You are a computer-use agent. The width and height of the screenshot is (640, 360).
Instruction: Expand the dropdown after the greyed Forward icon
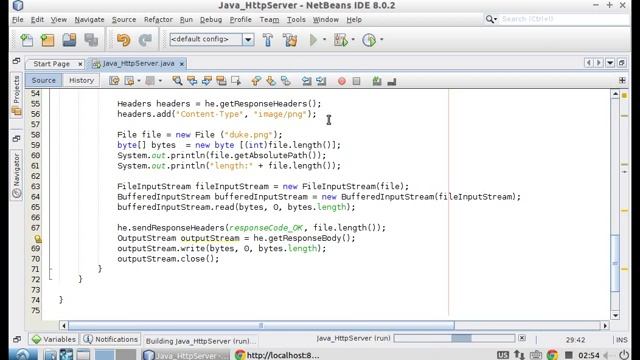point(160,81)
